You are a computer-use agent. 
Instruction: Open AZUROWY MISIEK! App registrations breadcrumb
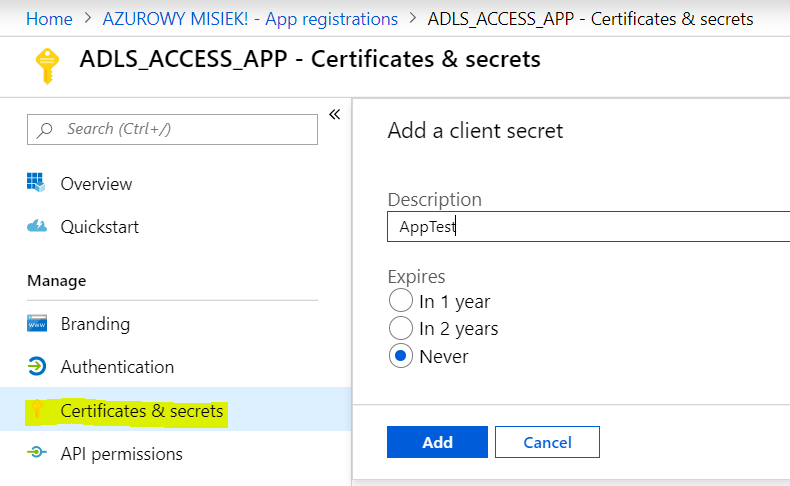tap(250, 19)
